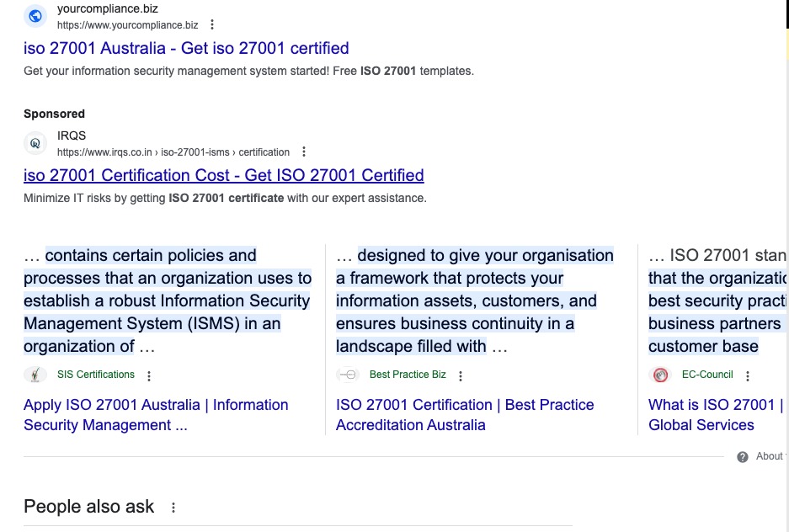Click the About question mark icon

tap(742, 456)
